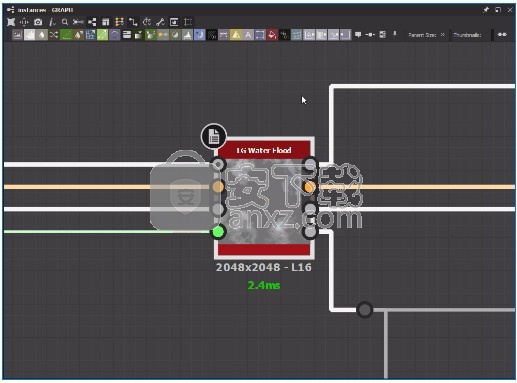Image resolution: width=517 pixels, height=383 pixels.
Task: Select the orthogonal link mode icon
Action: (133, 22)
